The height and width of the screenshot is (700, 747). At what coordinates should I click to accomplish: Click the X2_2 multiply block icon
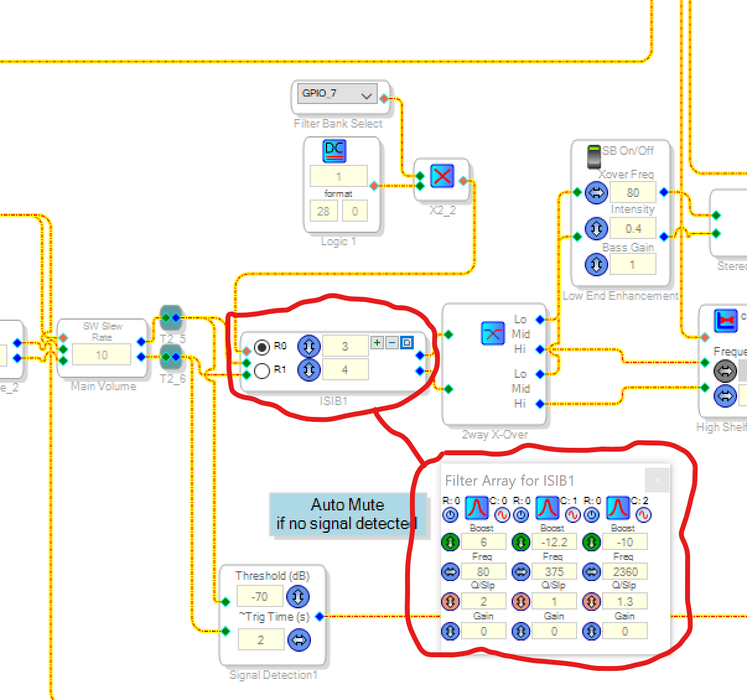(442, 176)
